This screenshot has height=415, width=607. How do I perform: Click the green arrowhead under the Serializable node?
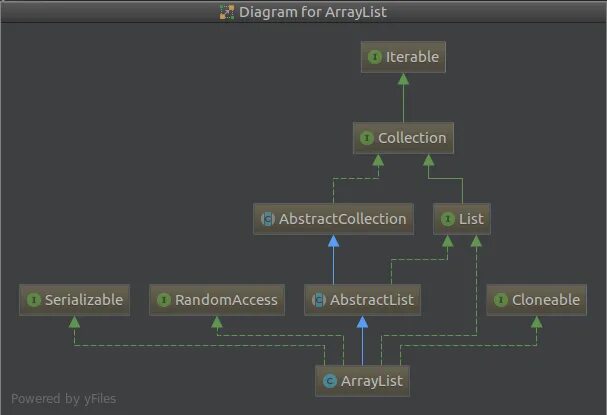[x=74, y=322]
